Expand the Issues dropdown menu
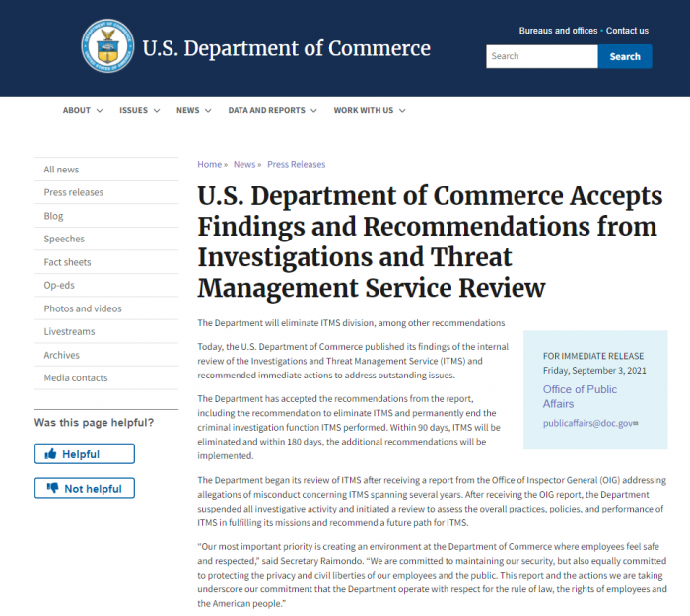690x616 pixels. 139,111
